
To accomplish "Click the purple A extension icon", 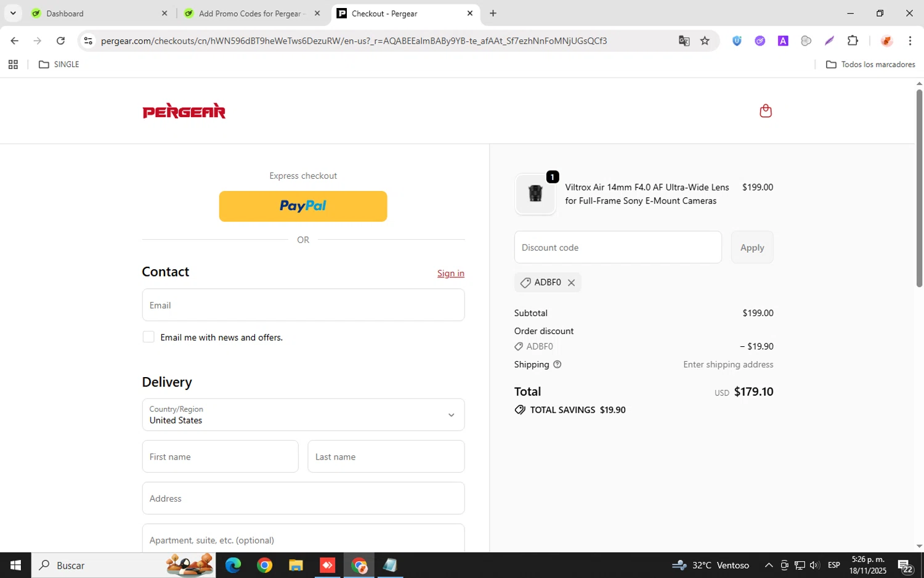I will [x=783, y=41].
